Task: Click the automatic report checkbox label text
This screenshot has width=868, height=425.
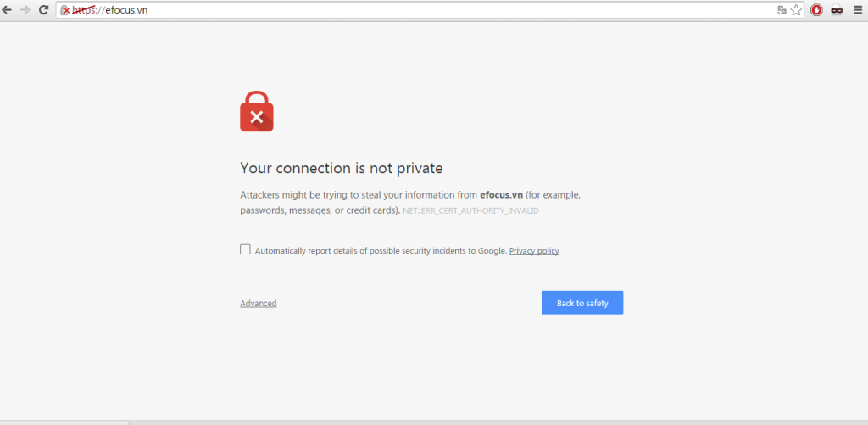Action: (381, 251)
